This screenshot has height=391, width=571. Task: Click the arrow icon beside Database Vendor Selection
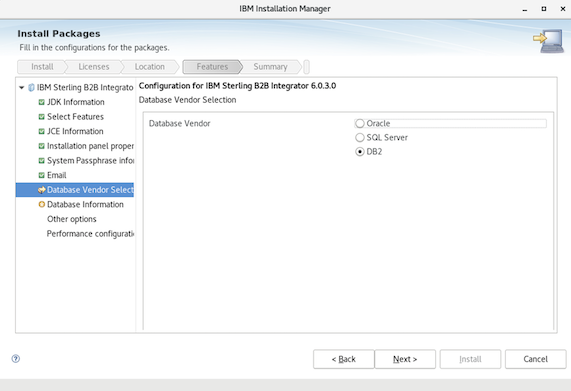[x=42, y=190]
